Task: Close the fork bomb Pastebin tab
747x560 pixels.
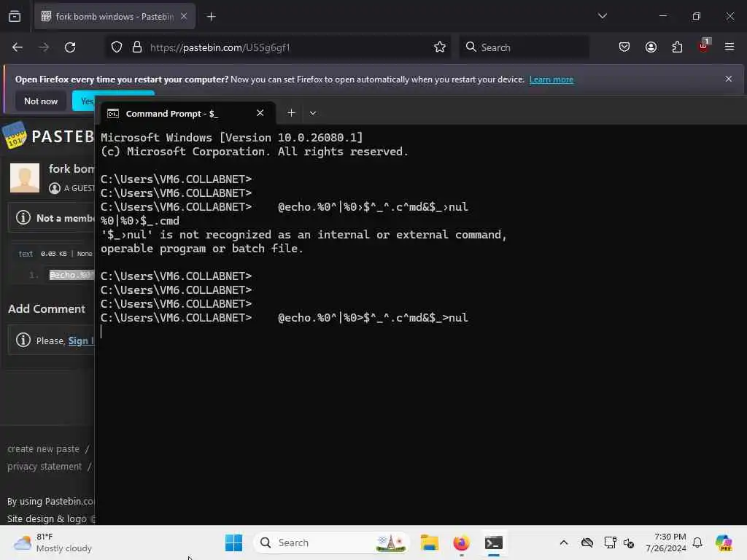Action: pos(184,16)
